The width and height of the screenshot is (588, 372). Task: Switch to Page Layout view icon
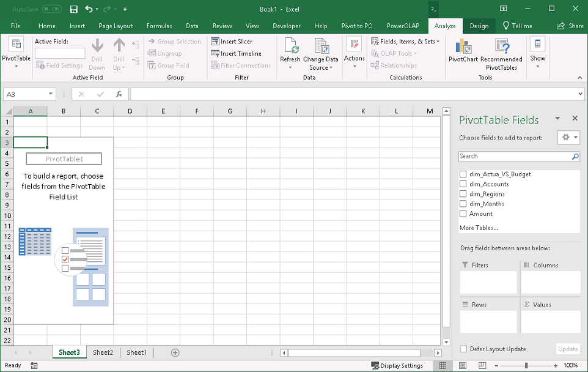tap(462, 365)
